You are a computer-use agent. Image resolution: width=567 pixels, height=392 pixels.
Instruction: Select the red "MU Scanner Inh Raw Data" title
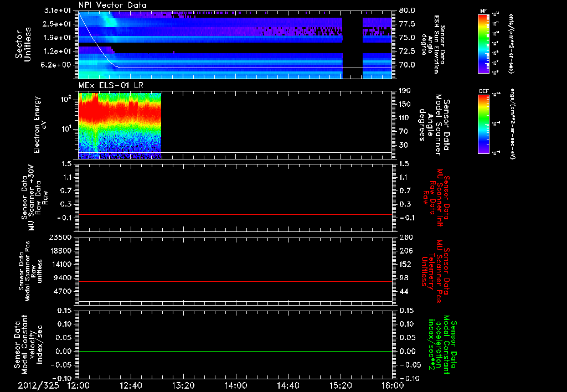tap(436, 198)
